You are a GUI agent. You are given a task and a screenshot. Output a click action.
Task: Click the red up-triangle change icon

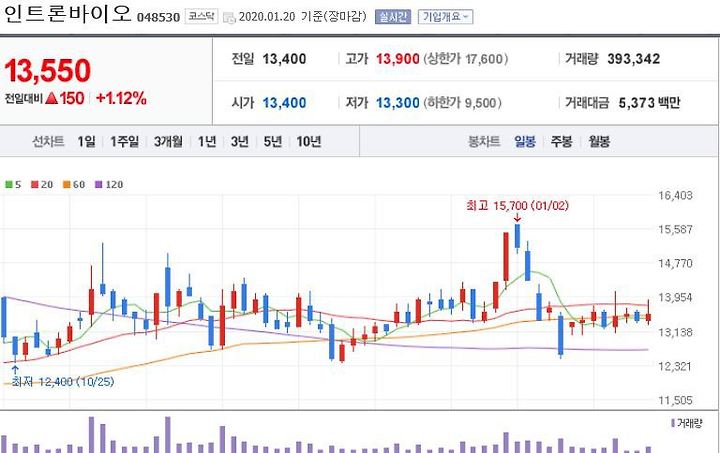(x=51, y=98)
